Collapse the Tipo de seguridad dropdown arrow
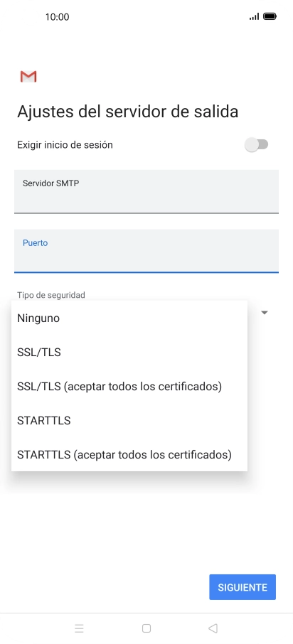Viewport: 293px width, 644px height. point(265,313)
